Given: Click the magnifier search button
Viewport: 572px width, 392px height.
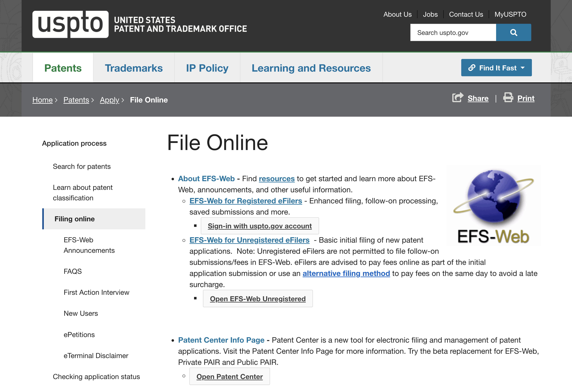Looking at the screenshot, I should [513, 33].
